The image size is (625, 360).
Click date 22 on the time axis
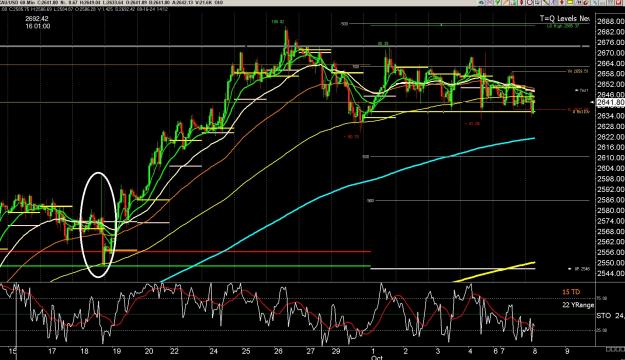coord(174,351)
